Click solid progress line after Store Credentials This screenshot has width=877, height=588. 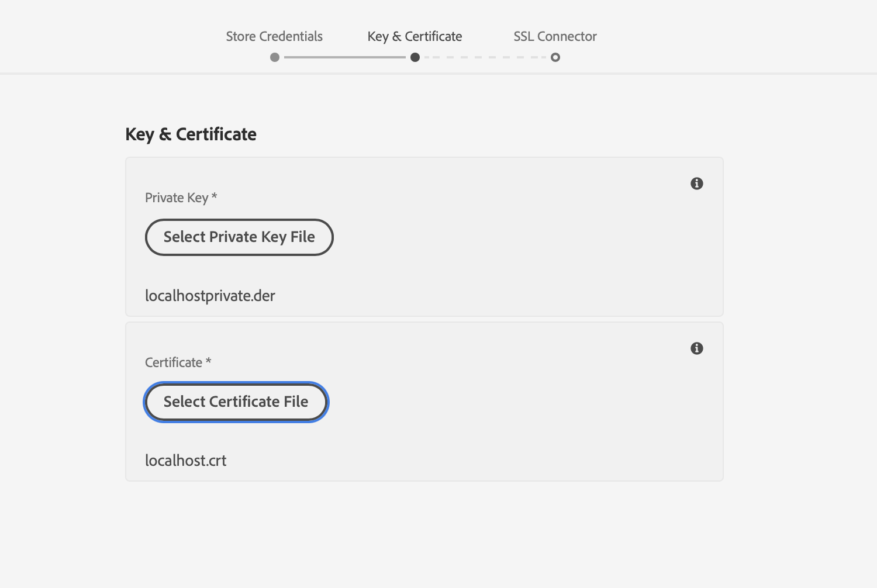pyautogui.click(x=345, y=57)
